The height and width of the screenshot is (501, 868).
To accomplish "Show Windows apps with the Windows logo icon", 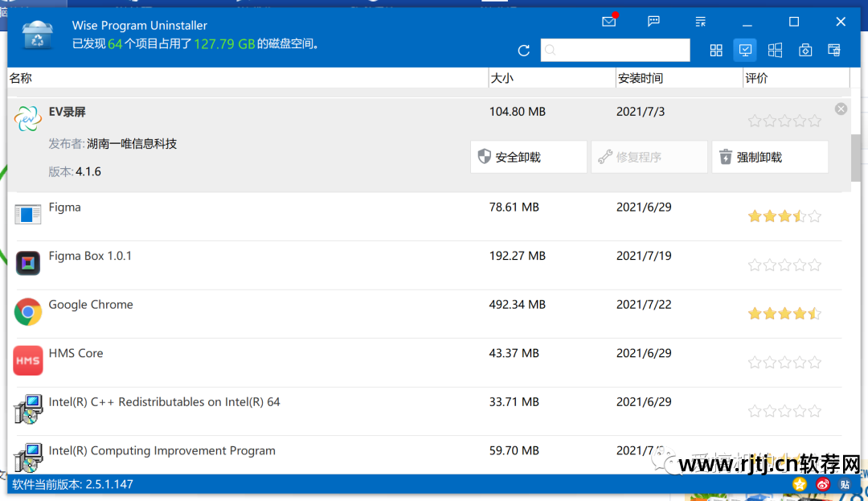I will point(775,51).
